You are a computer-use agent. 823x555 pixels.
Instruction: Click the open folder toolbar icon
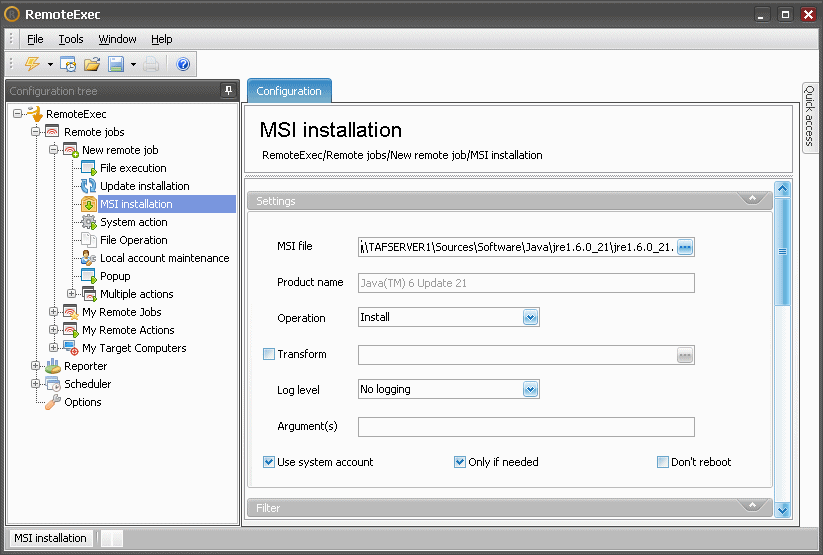pyautogui.click(x=92, y=64)
